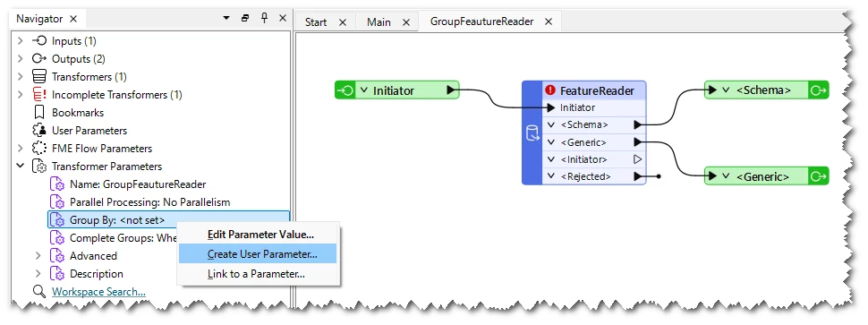Viewport: 868px width, 325px height.
Task: Click the Description parameter icon
Action: (x=57, y=273)
